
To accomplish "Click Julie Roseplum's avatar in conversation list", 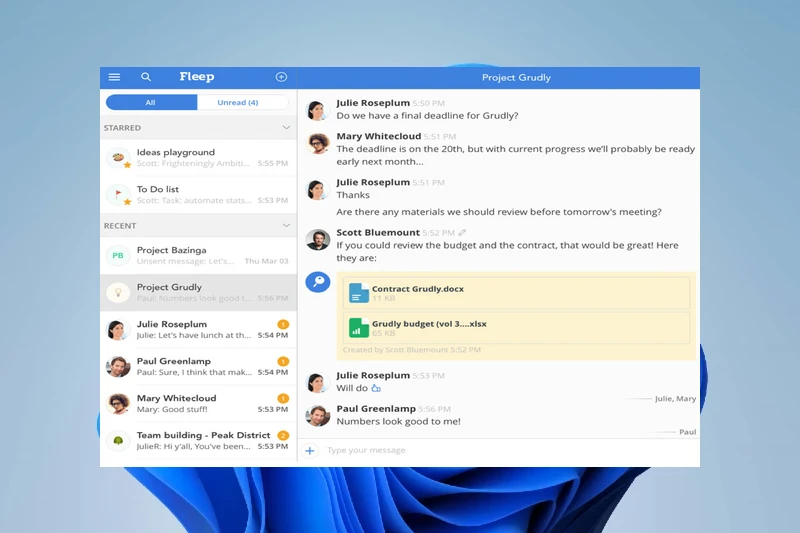I will pos(118,329).
